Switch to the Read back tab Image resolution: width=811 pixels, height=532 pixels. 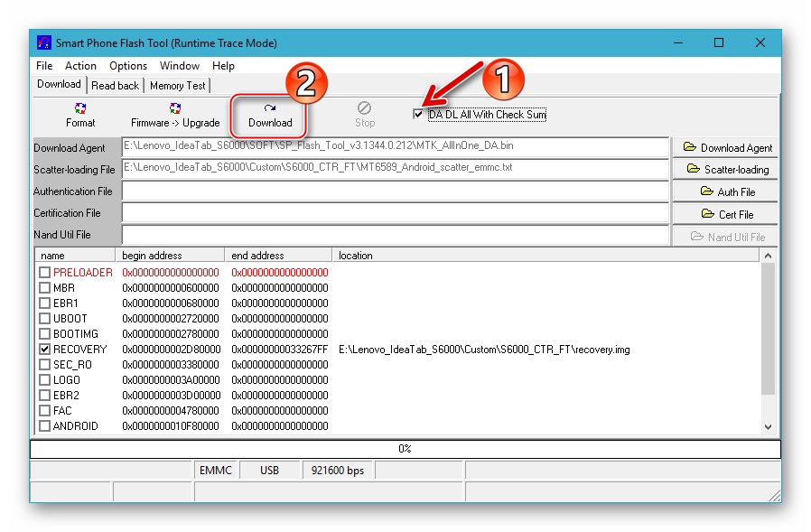(x=115, y=85)
